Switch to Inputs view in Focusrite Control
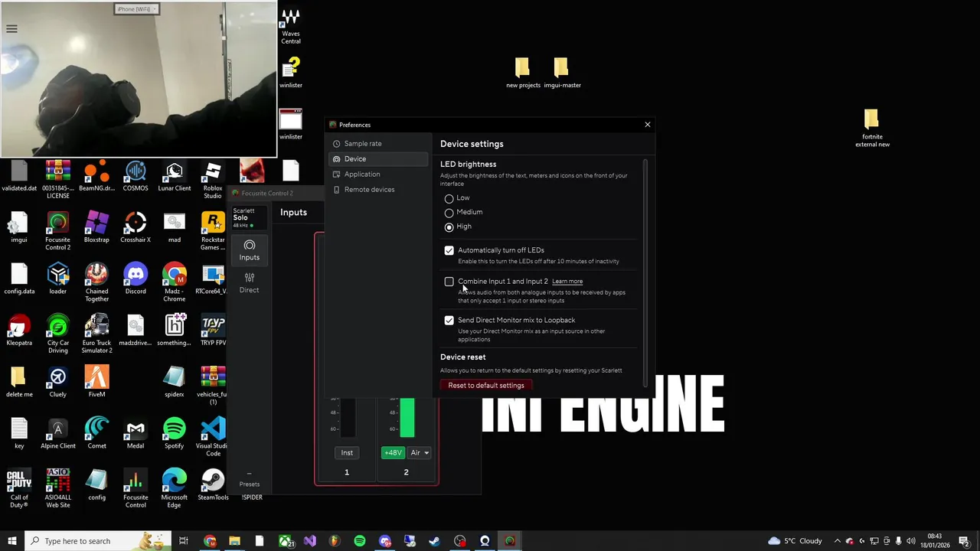 point(250,250)
